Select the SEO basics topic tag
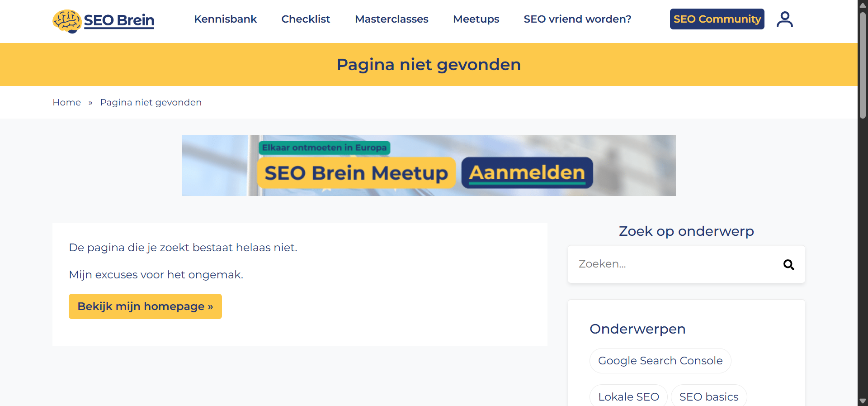Viewport: 868px width, 406px height. (708, 396)
